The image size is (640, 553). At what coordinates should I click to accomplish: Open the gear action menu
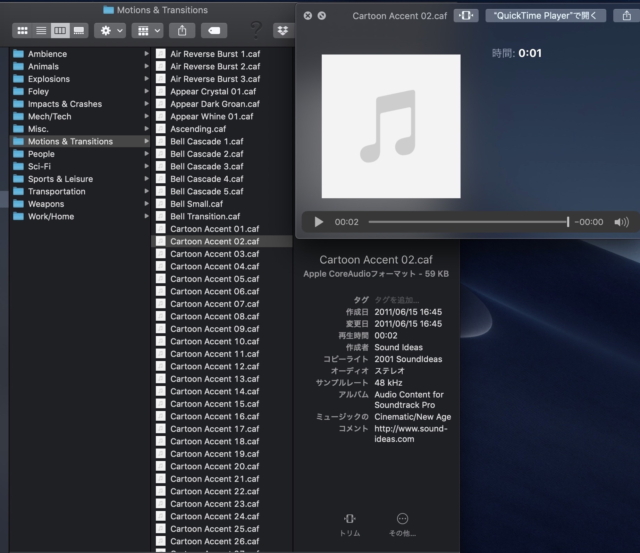click(x=109, y=31)
